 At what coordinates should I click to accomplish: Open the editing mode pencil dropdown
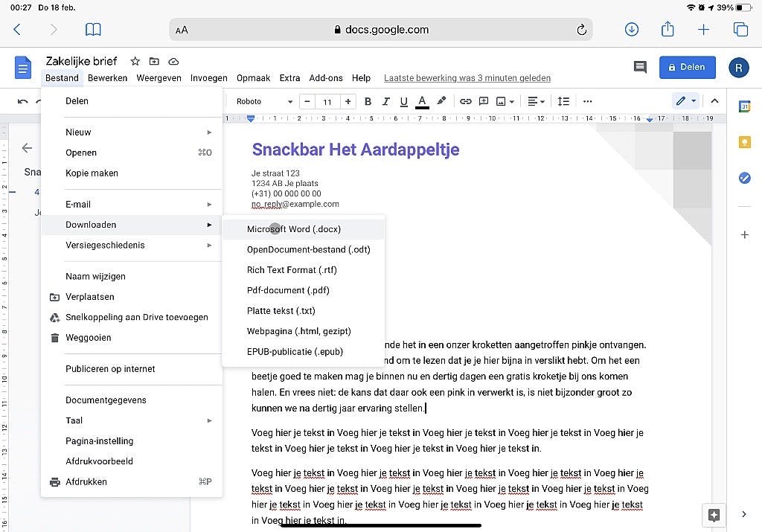(x=685, y=101)
